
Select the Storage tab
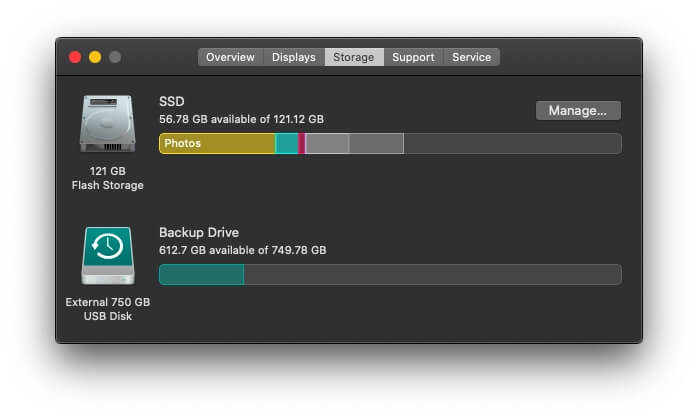pos(353,57)
